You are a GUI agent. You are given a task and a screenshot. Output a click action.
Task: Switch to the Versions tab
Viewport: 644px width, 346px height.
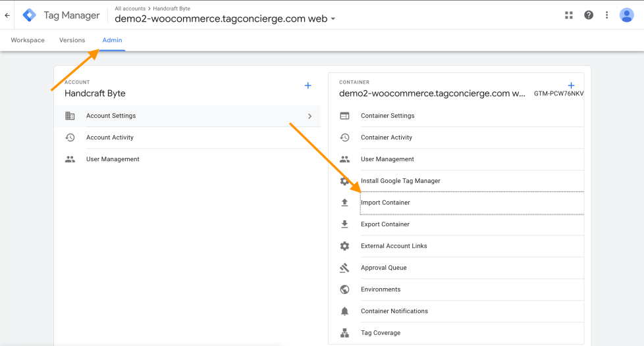[72, 40]
